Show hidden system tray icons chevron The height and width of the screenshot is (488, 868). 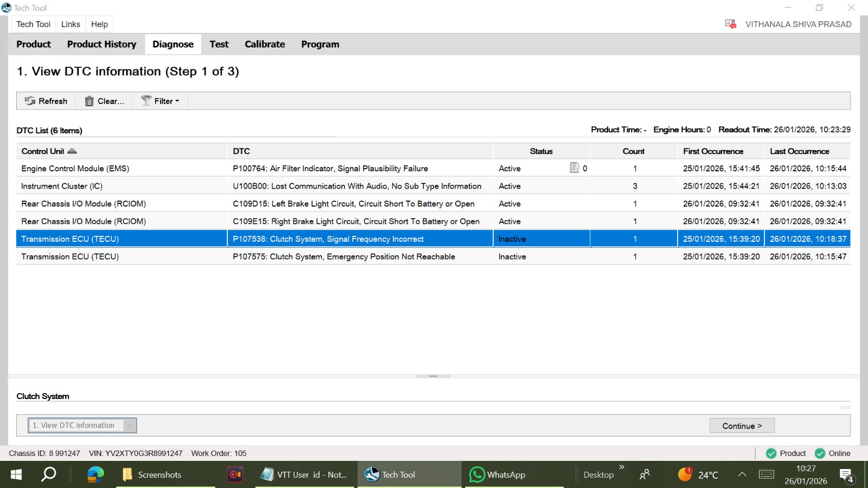742,474
